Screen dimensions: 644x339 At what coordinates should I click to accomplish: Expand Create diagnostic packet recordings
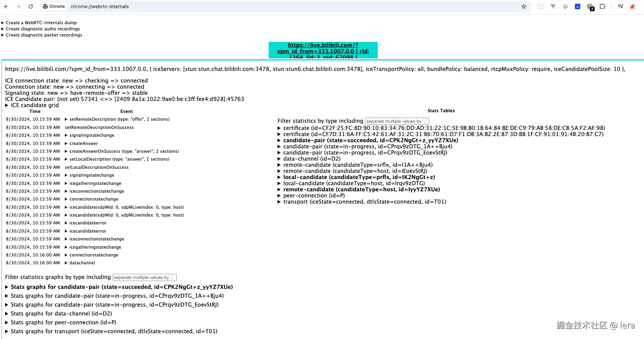[42, 35]
